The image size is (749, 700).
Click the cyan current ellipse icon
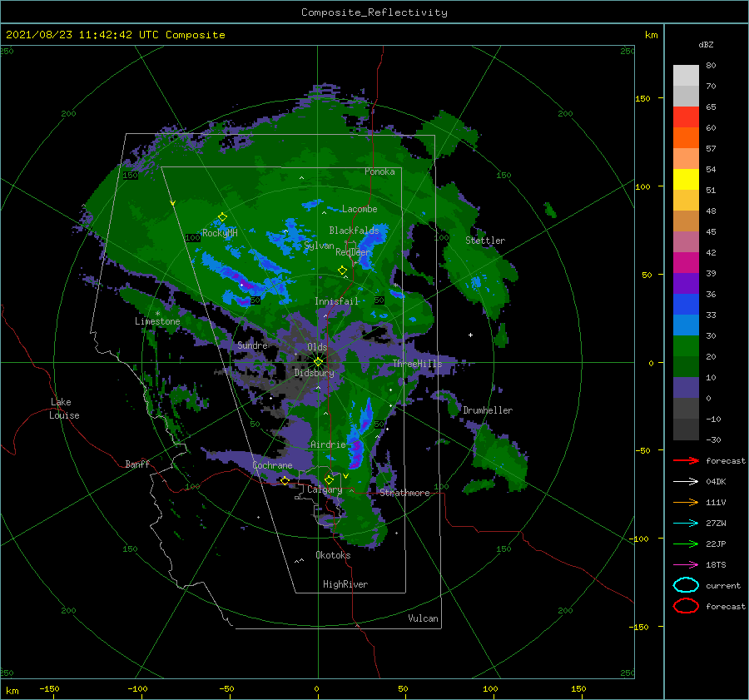[x=686, y=585]
